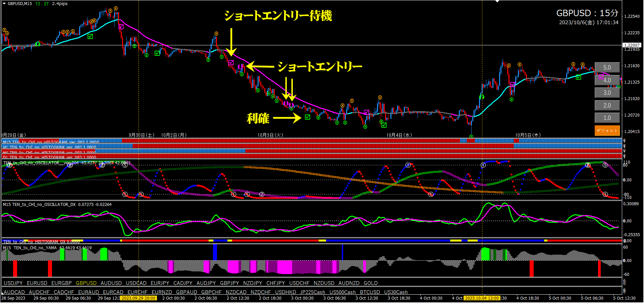
Task: Load the GBPCHF pair
Action: [212, 292]
